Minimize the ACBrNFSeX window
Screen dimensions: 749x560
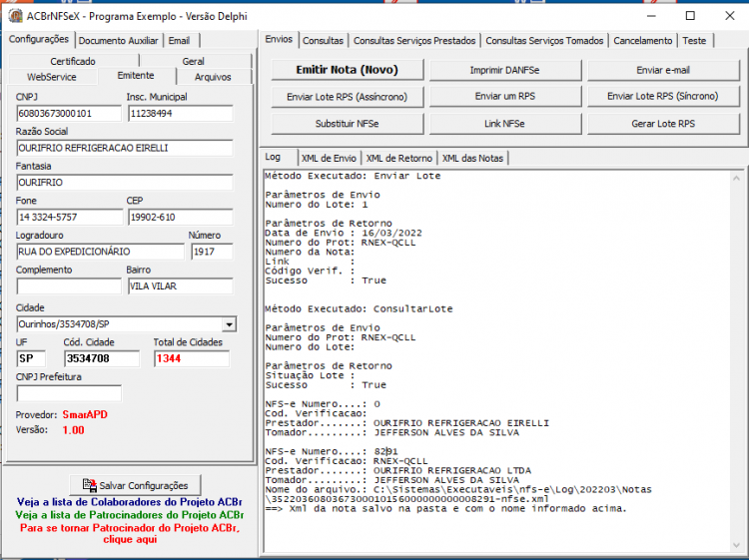651,16
